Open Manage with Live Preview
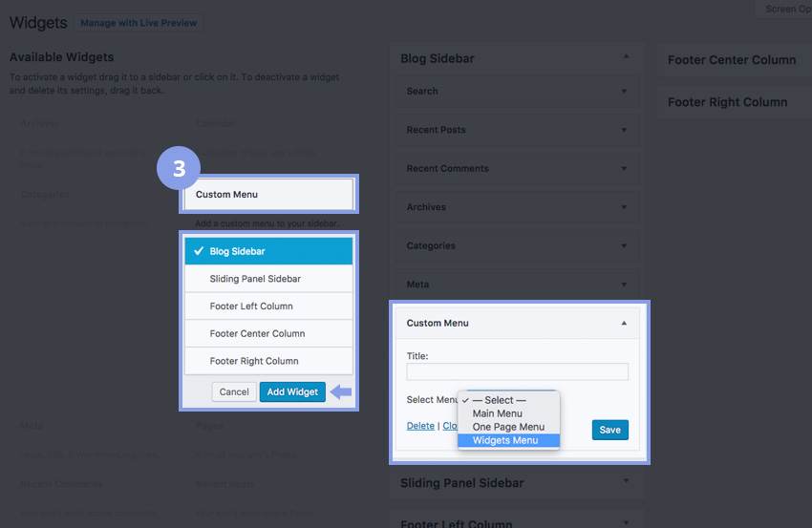Image resolution: width=812 pixels, height=528 pixels. (x=139, y=23)
